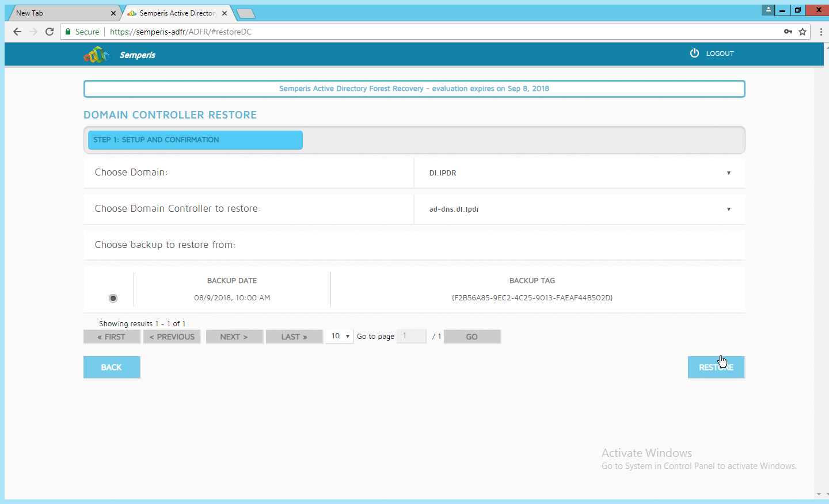Open Chrome three-dot menu
829x504 pixels.
click(821, 32)
